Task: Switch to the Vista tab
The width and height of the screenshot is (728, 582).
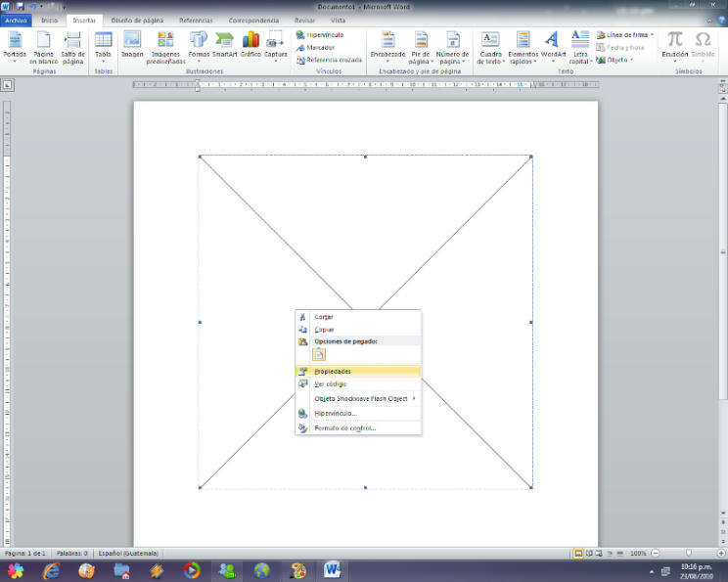Action: pyautogui.click(x=338, y=21)
